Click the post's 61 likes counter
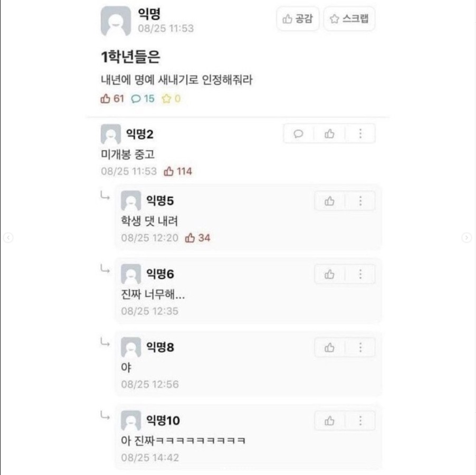Screen dimensions: 476x475 pos(112,99)
